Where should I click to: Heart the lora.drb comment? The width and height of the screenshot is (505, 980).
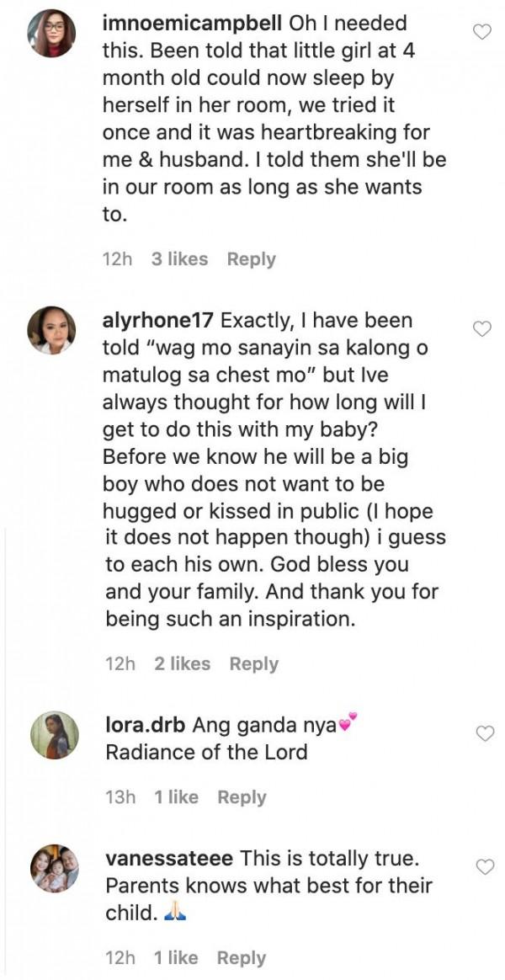[x=485, y=733]
